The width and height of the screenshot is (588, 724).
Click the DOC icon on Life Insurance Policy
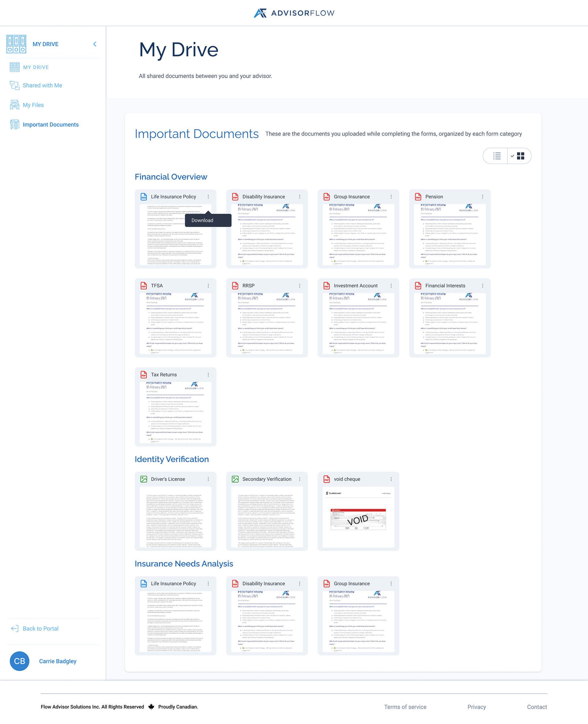click(x=144, y=197)
